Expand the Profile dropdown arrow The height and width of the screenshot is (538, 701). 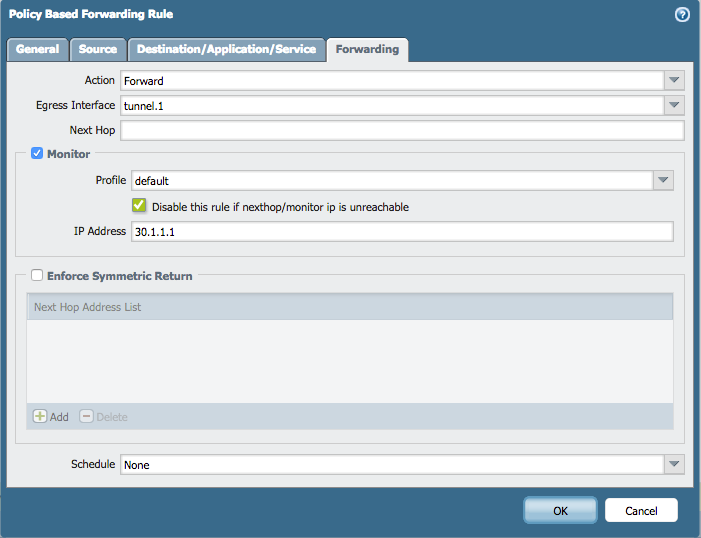(663, 180)
